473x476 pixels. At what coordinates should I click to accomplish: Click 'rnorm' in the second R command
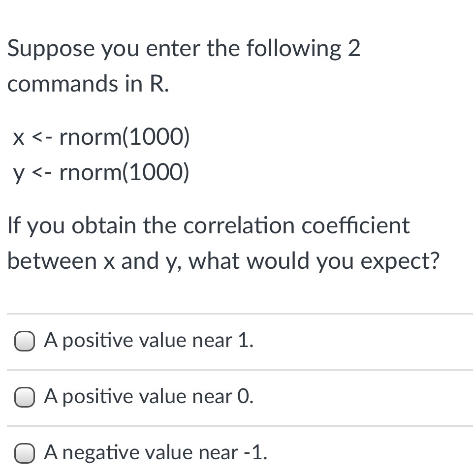pos(87,172)
